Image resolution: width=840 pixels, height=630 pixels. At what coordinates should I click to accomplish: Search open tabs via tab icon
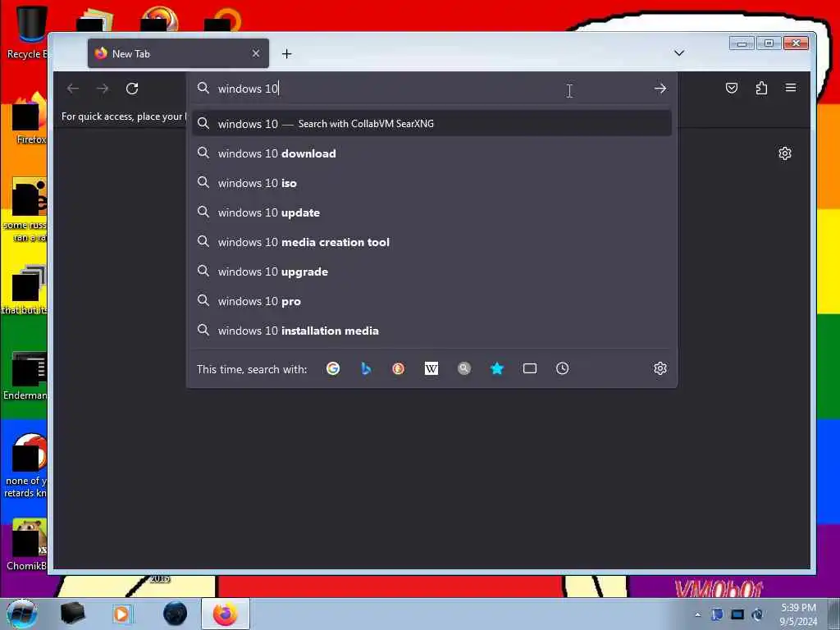pyautogui.click(x=530, y=368)
